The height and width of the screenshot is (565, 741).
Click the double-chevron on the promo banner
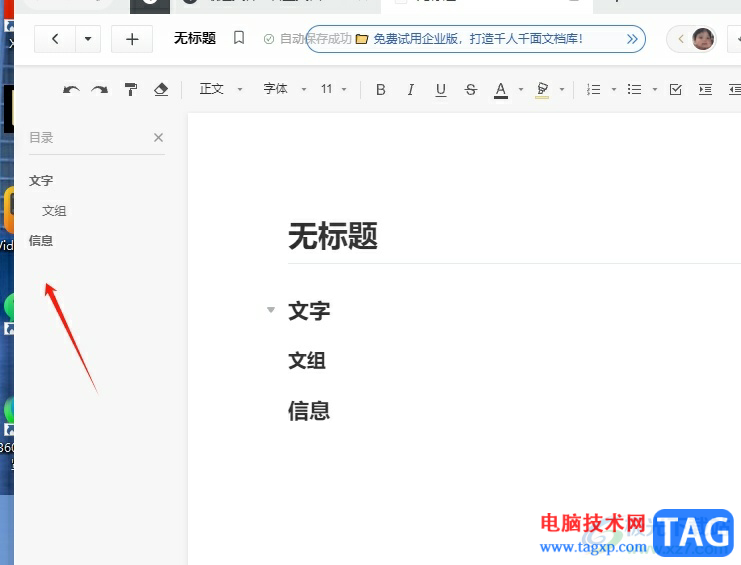pos(632,39)
